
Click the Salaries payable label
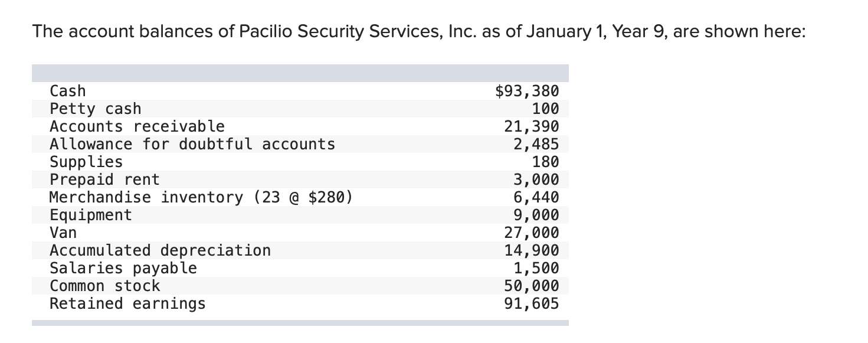point(123,268)
